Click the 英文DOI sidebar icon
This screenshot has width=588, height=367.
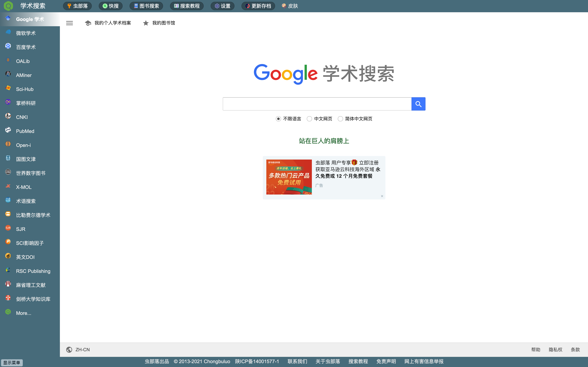tap(8, 256)
